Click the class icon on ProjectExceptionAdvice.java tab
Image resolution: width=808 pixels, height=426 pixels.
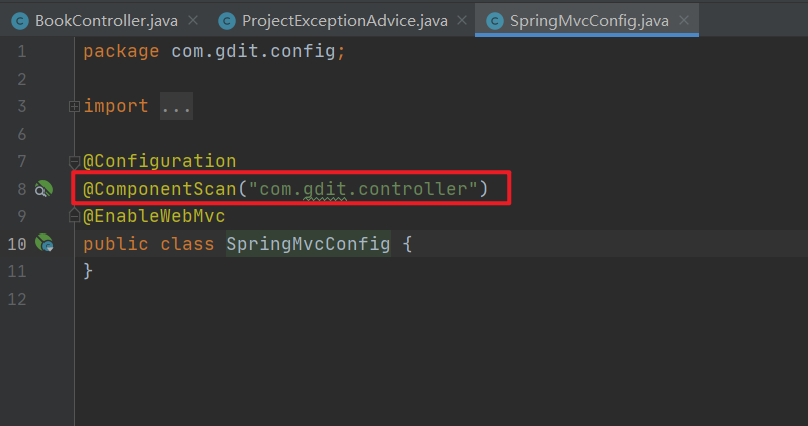[x=227, y=20]
